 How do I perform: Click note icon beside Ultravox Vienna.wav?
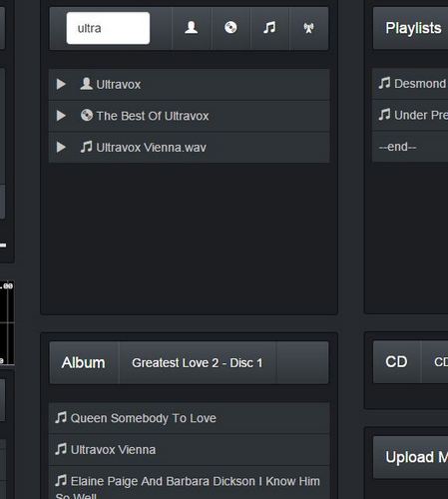[86, 147]
